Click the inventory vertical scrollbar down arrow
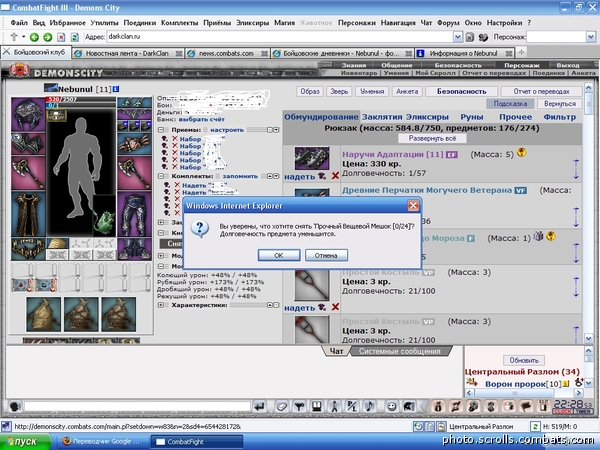 (x=589, y=338)
